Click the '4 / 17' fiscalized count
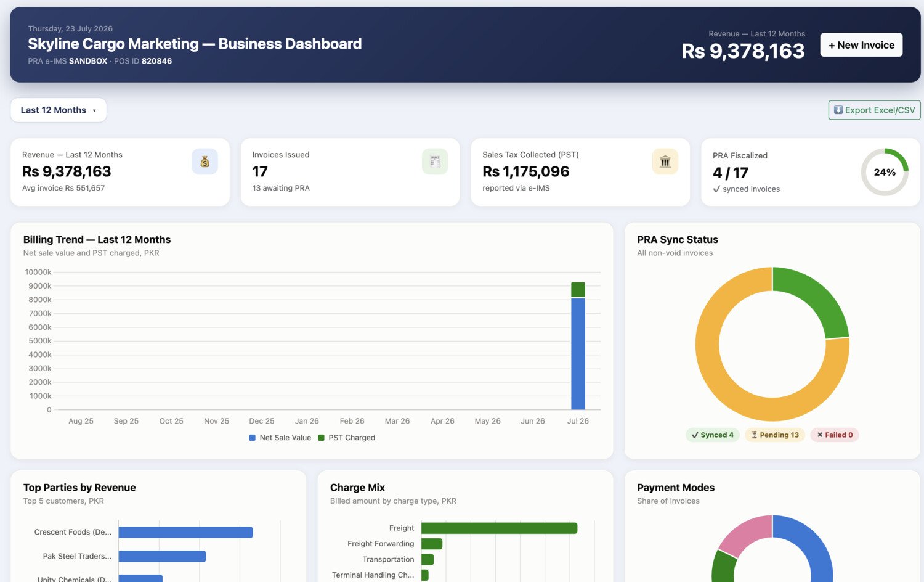This screenshot has height=582, width=924. click(x=731, y=173)
